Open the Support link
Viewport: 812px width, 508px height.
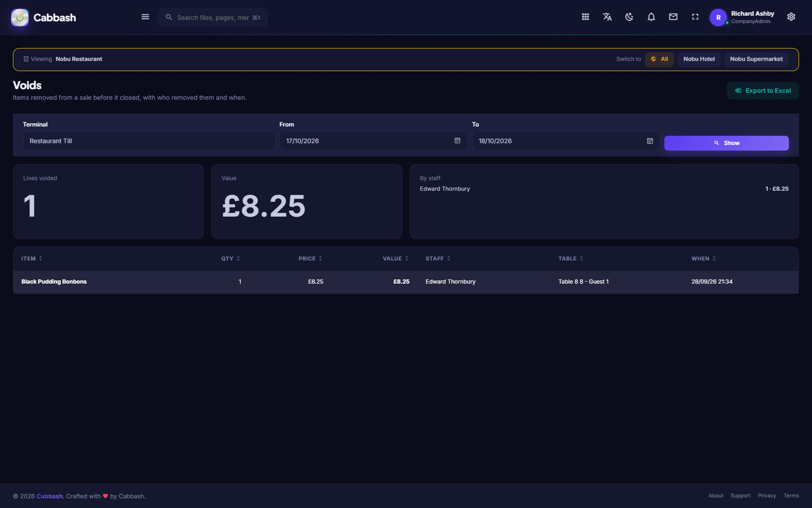click(740, 496)
